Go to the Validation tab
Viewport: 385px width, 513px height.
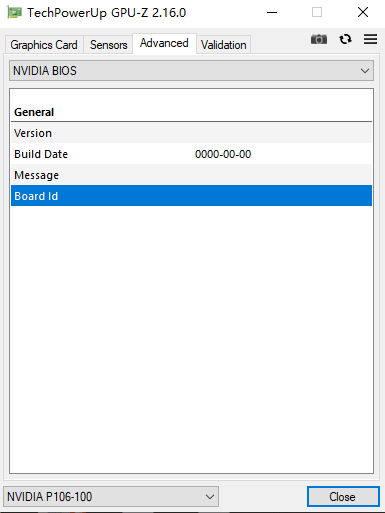(x=224, y=45)
